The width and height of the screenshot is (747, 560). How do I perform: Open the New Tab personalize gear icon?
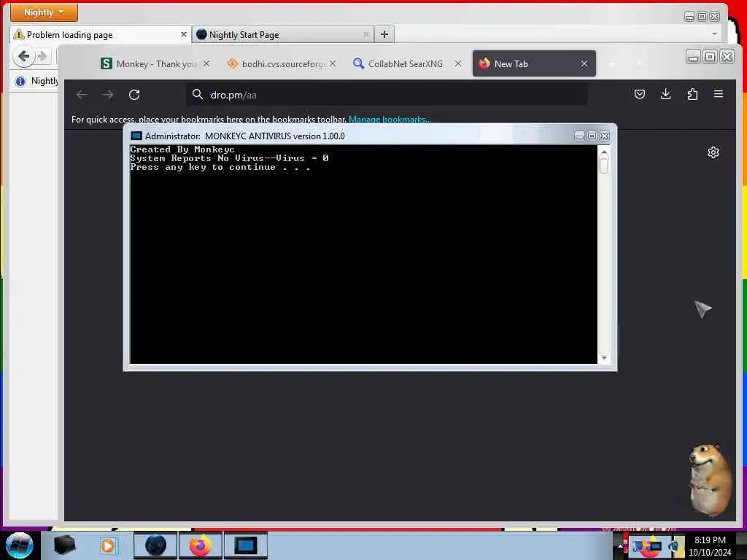point(713,152)
